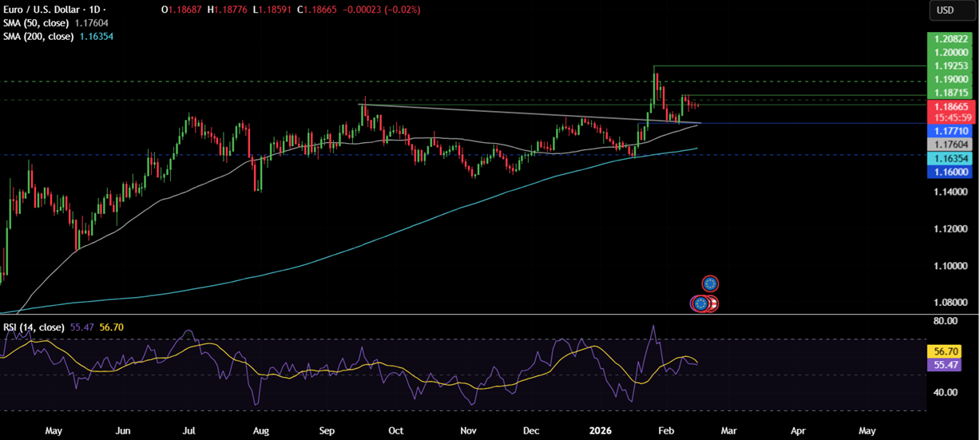
Task: Click the lower Euro flag event icon
Action: (700, 303)
